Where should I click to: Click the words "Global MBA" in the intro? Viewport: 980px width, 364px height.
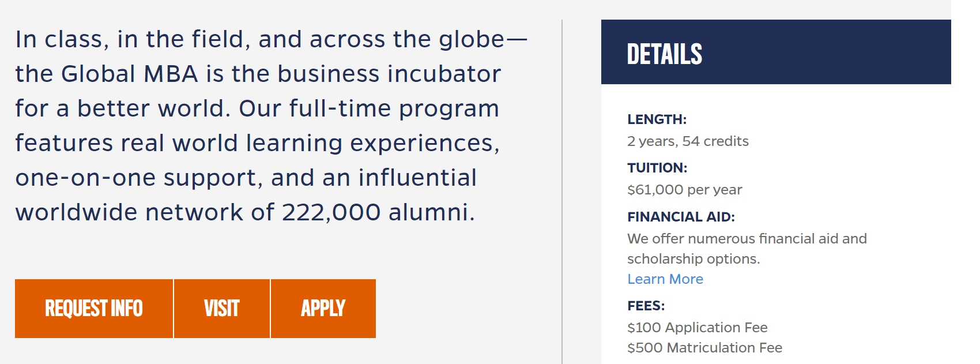click(130, 74)
